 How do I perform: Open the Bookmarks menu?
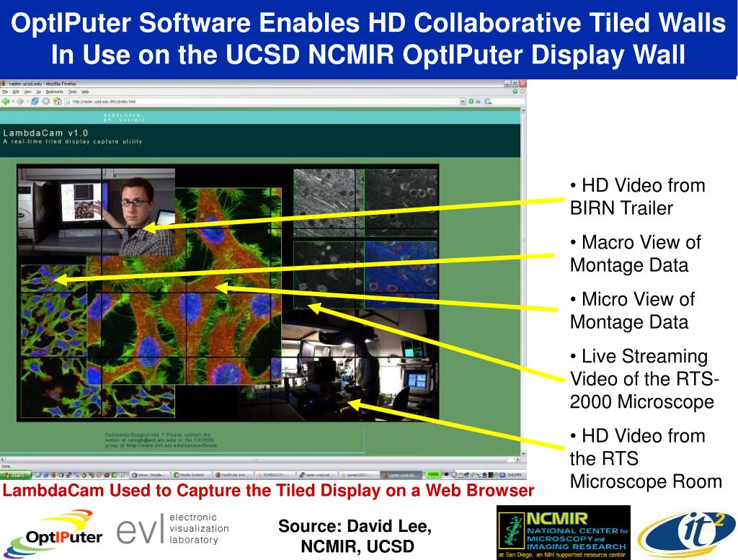tap(55, 92)
